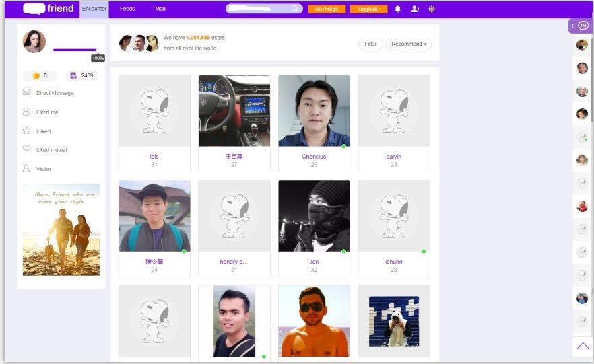Viewport: 594px width, 364px height.
Task: Click the profile completion progress bar
Action: 75,50
